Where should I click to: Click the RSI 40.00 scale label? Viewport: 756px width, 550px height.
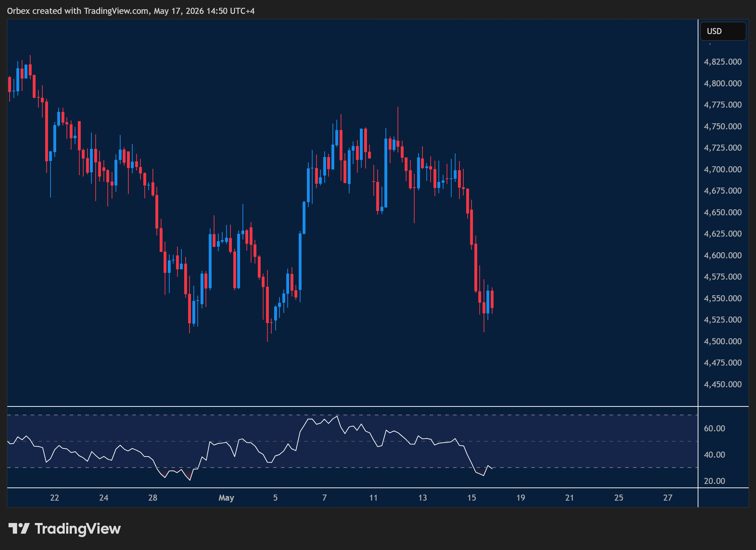[x=714, y=455]
